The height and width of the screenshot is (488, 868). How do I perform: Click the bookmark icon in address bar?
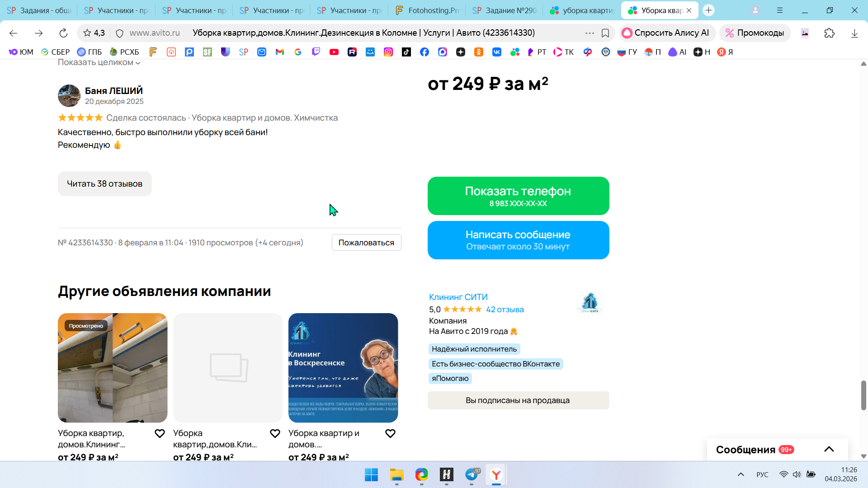(605, 33)
